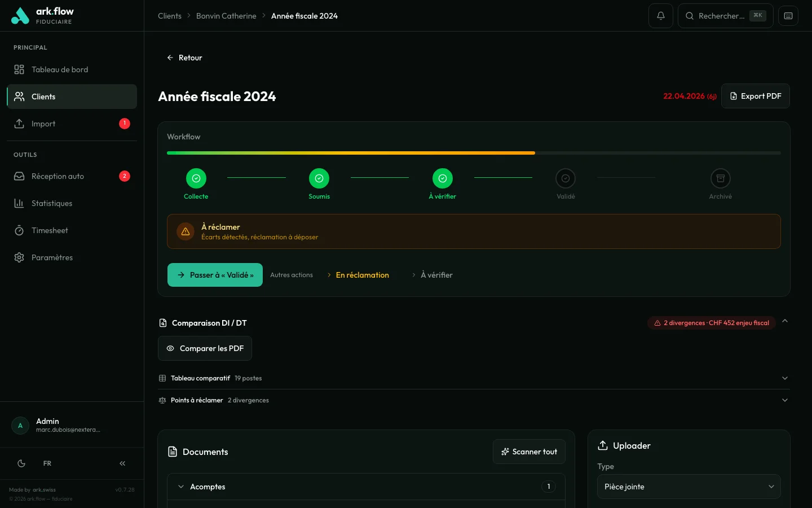812x508 pixels.
Task: Switch language using the FR toggle
Action: click(x=47, y=463)
